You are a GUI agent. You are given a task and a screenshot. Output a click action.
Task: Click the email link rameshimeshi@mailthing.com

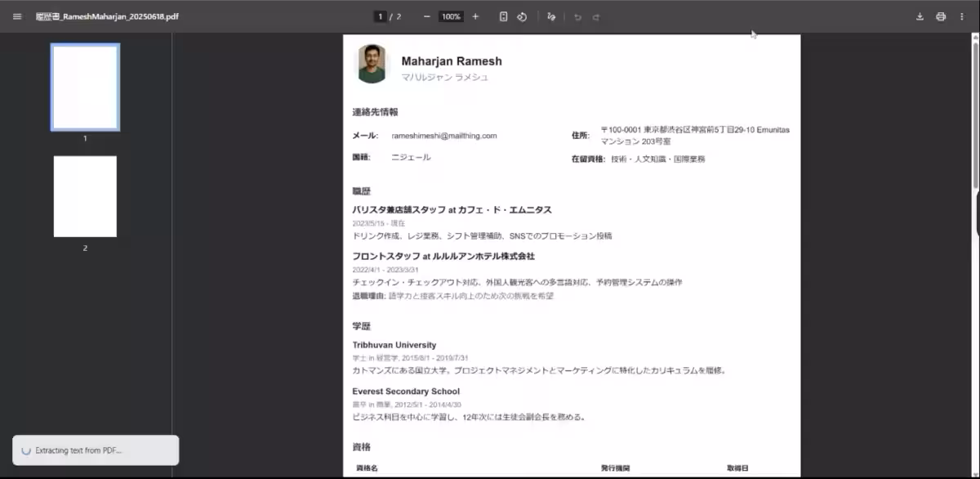tap(445, 136)
